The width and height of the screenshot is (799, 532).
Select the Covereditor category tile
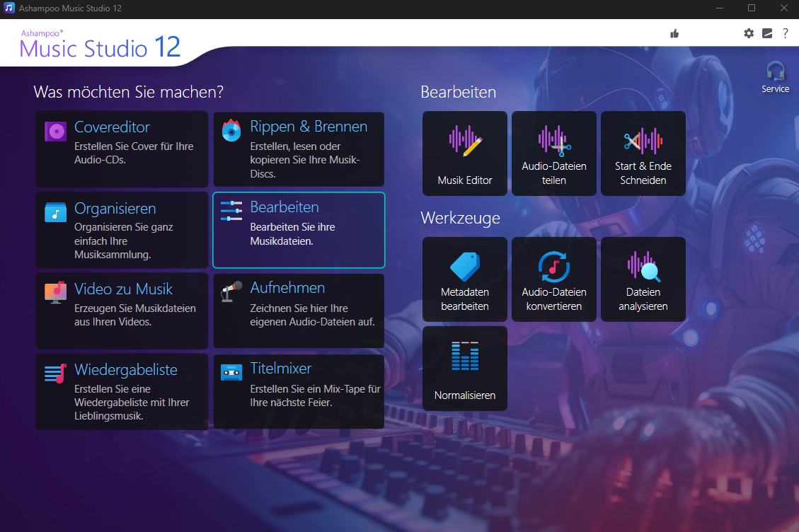[122, 149]
